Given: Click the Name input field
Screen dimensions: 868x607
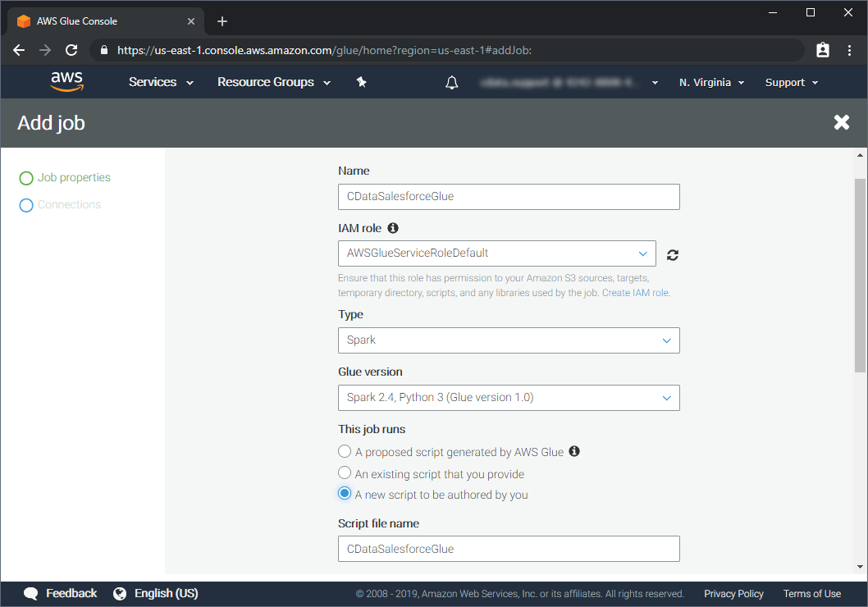Looking at the screenshot, I should click(x=508, y=197).
